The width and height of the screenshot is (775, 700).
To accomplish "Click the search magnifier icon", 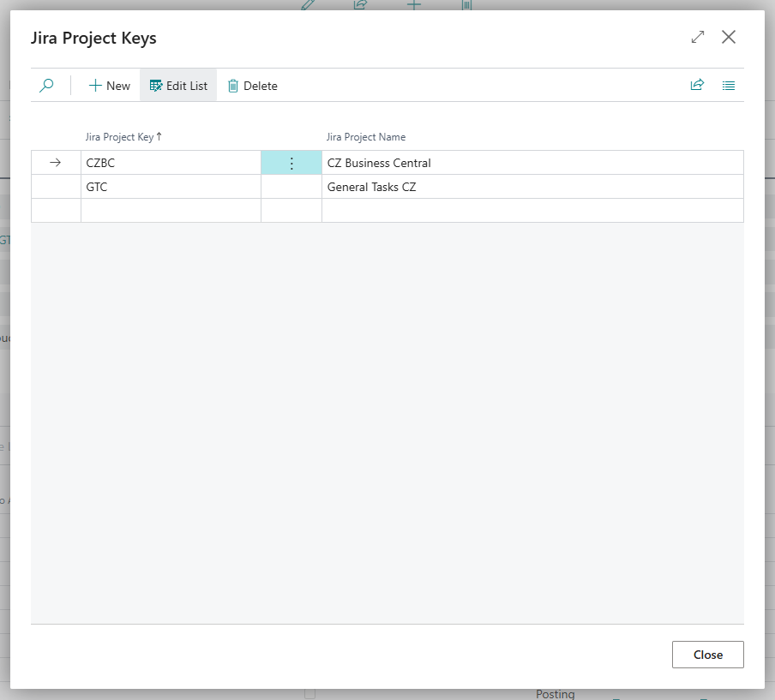I will [47, 86].
